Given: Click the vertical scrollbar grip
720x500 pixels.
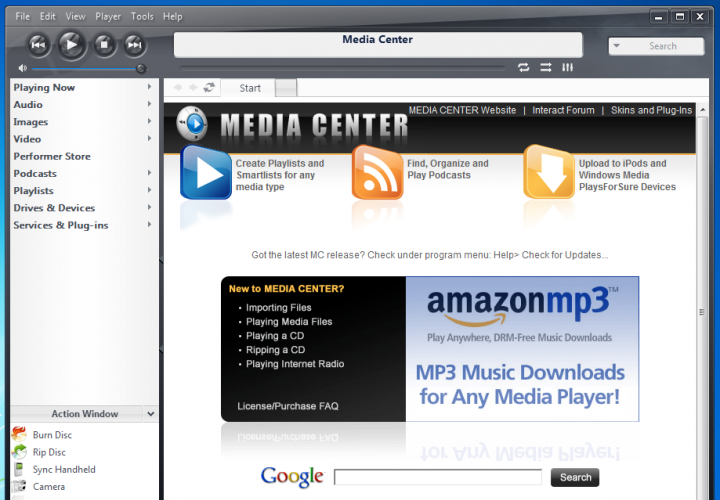Looking at the screenshot, I should pyautogui.click(x=702, y=312).
